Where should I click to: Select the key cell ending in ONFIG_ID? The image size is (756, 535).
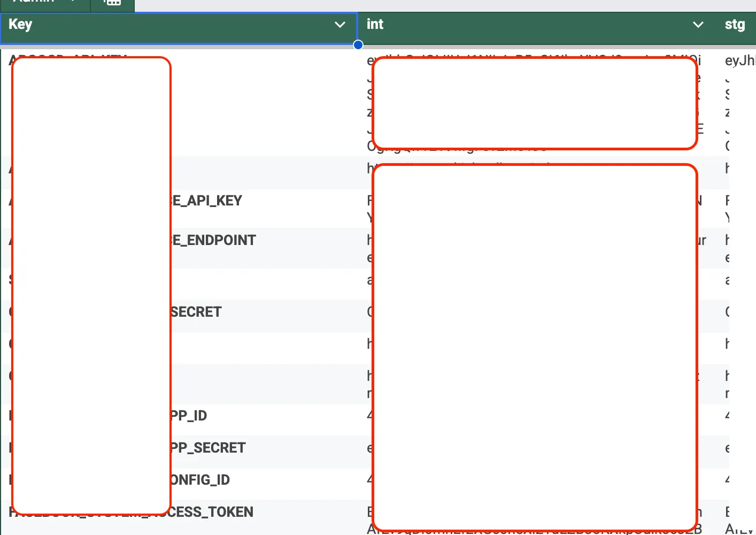click(x=200, y=480)
